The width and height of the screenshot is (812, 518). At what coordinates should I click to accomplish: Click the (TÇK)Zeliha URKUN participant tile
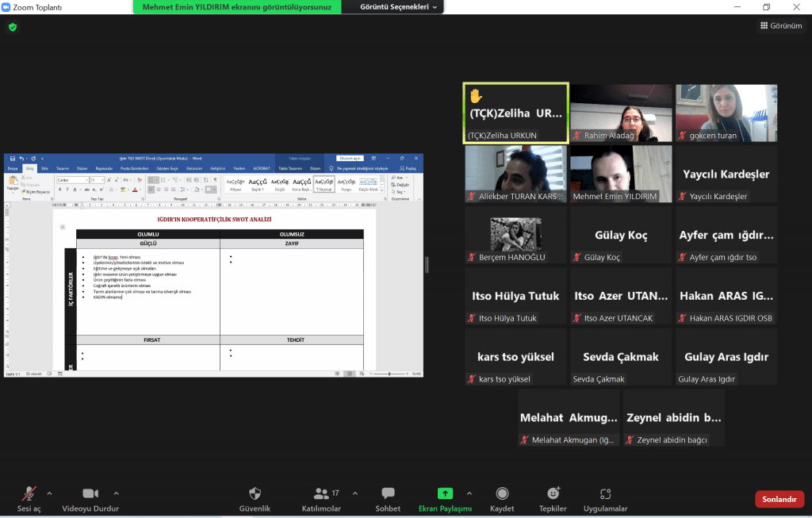pos(515,113)
